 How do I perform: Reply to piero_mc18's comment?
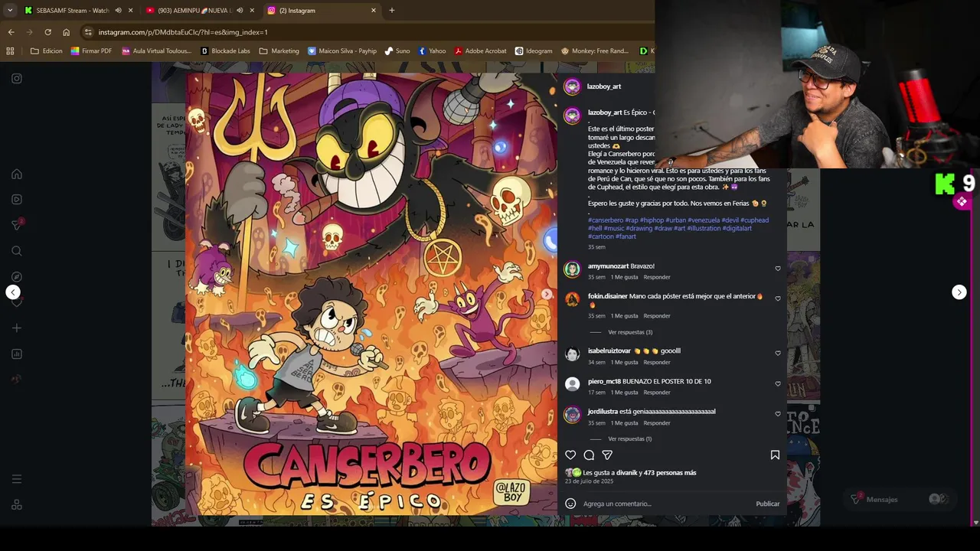pos(657,393)
